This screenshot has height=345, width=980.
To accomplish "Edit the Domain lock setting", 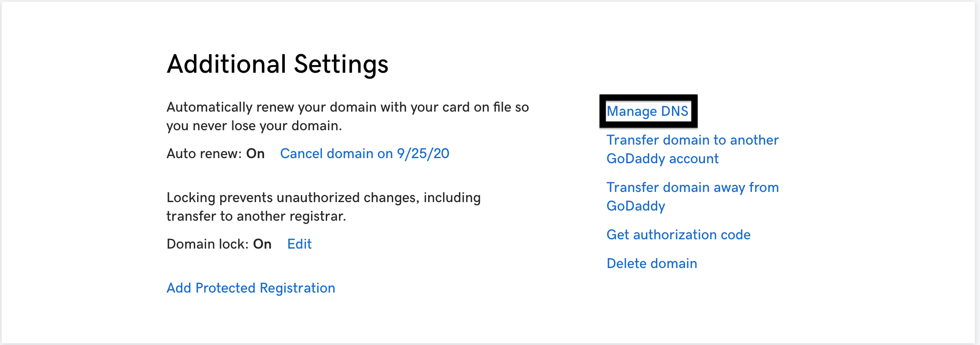I will tap(299, 244).
